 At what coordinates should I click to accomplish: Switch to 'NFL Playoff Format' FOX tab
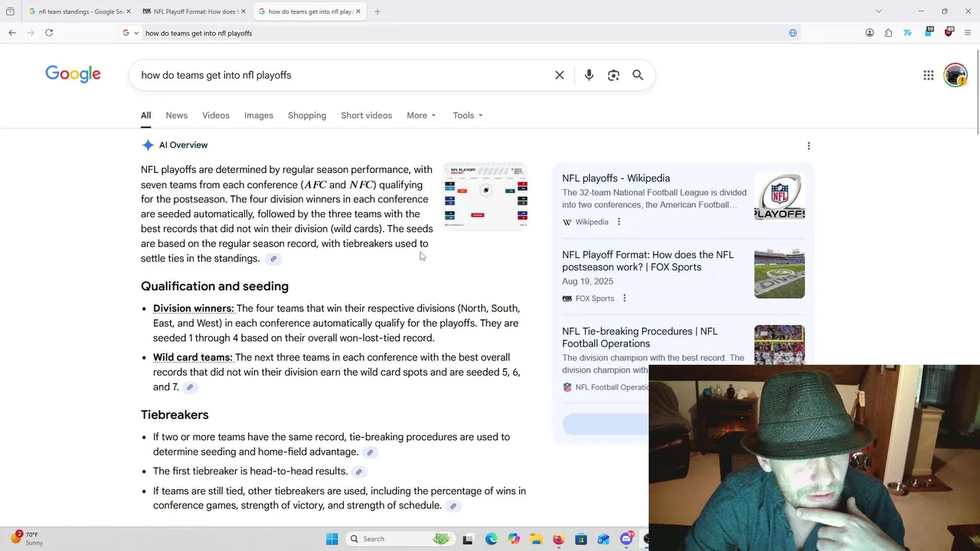point(194,11)
